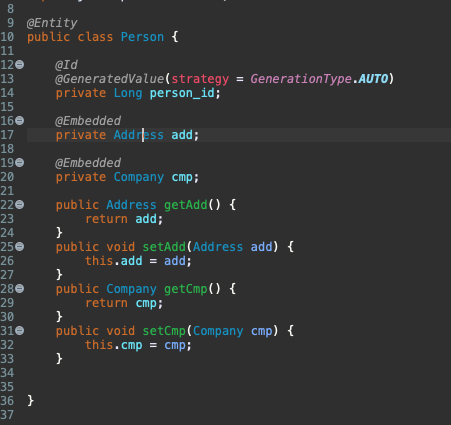The height and width of the screenshot is (425, 451).
Task: Click GenerationType in line 13
Action: pos(301,79)
